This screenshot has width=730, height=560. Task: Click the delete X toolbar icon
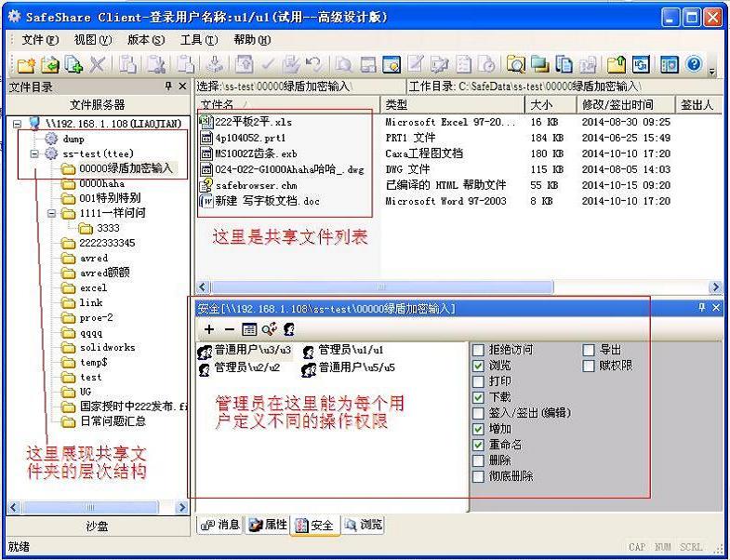97,65
